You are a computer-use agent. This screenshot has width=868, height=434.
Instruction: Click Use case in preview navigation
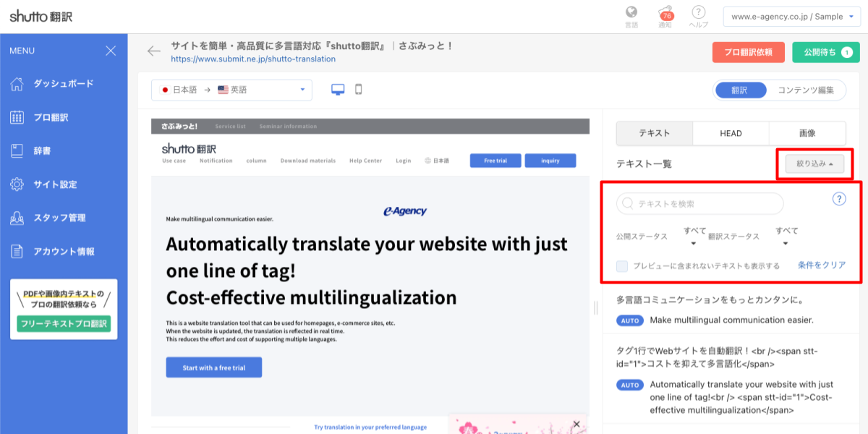[x=174, y=161]
